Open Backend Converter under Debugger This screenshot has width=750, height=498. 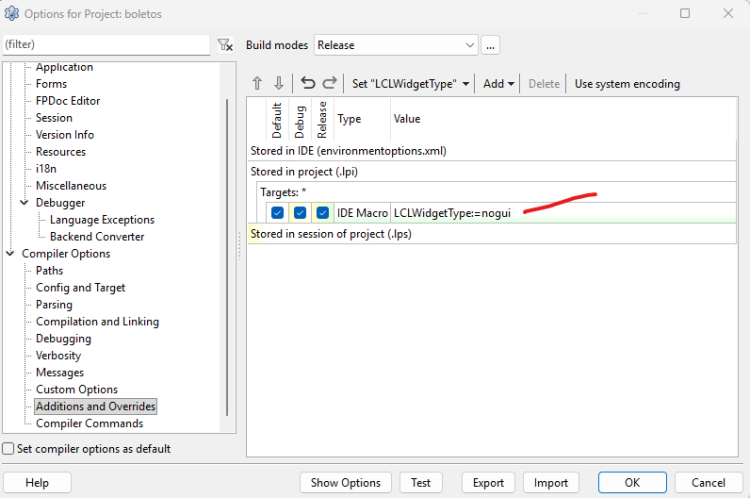tap(97, 236)
